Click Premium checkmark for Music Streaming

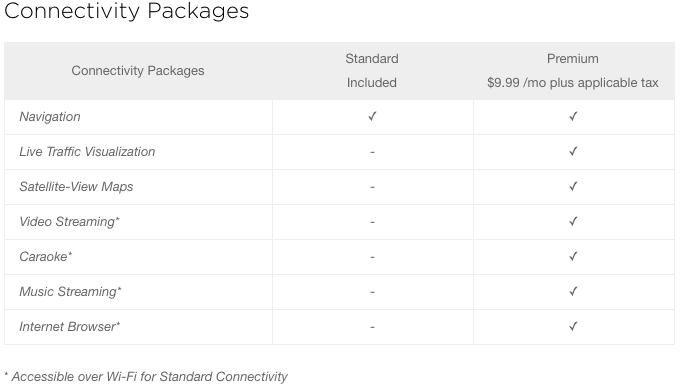pos(573,292)
